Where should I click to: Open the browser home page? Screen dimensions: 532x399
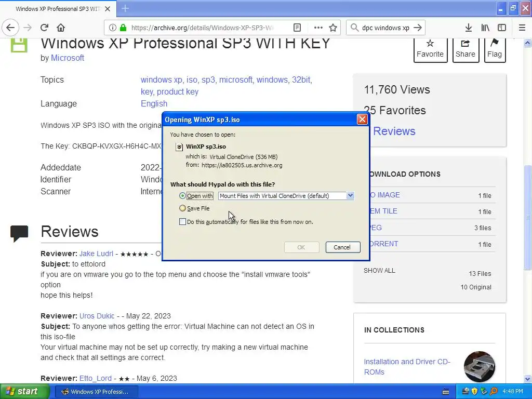click(61, 28)
